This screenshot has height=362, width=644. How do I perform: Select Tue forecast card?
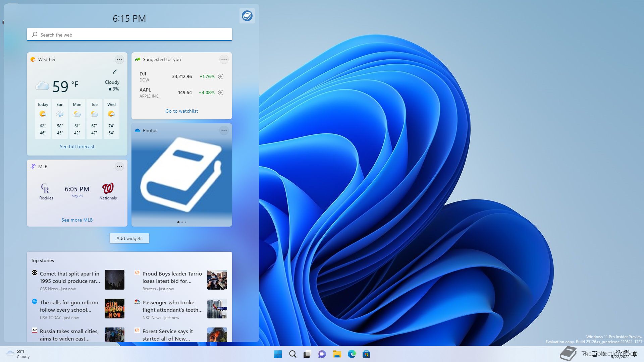(94, 119)
